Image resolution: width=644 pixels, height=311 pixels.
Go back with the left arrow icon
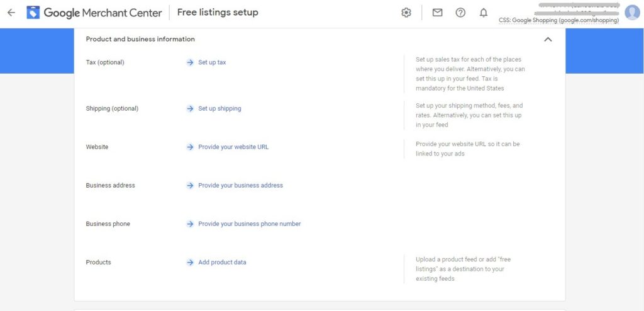tap(11, 13)
